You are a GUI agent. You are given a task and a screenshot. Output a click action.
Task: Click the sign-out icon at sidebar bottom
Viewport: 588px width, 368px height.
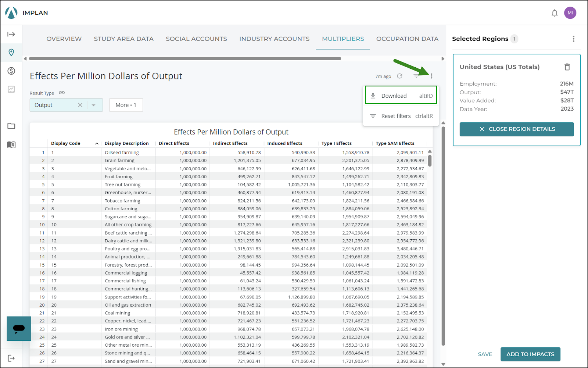pyautogui.click(x=11, y=358)
